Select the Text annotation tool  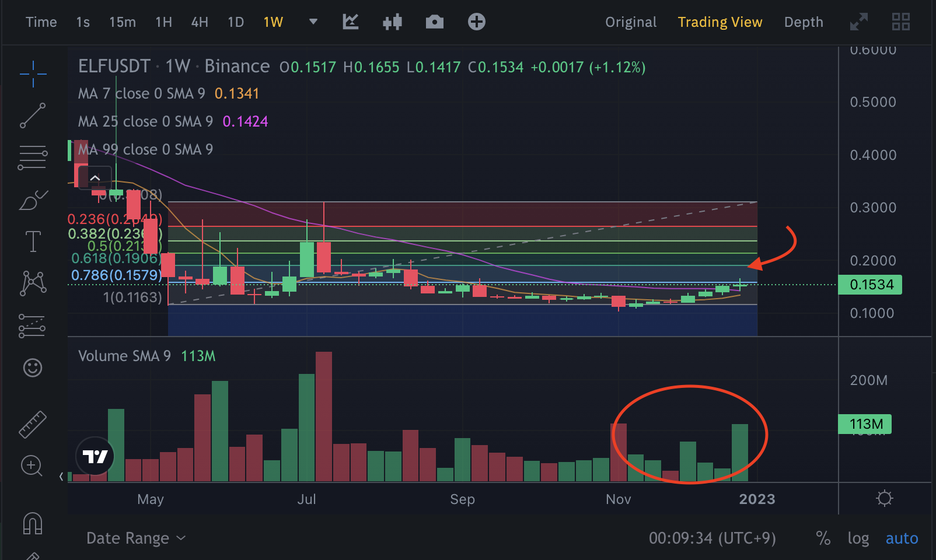click(x=33, y=241)
